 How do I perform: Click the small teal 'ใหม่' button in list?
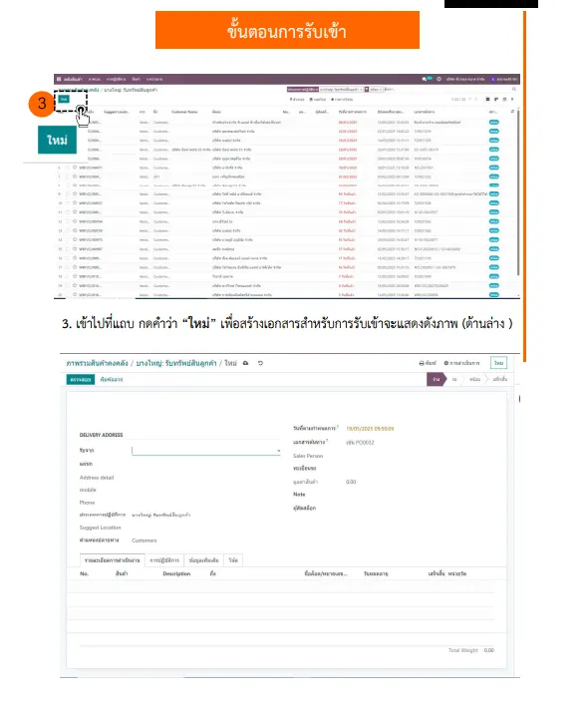coord(64,99)
